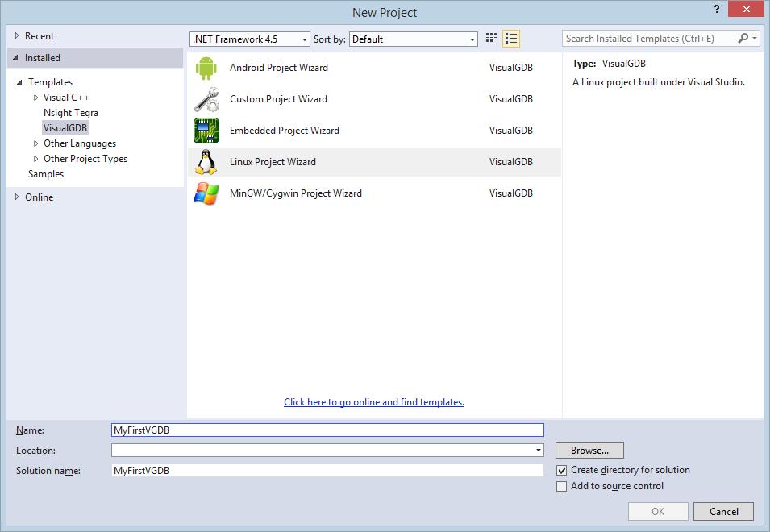The image size is (770, 532).
Task: Click the MinGW/Cygwin Windows flag icon
Action: click(206, 193)
